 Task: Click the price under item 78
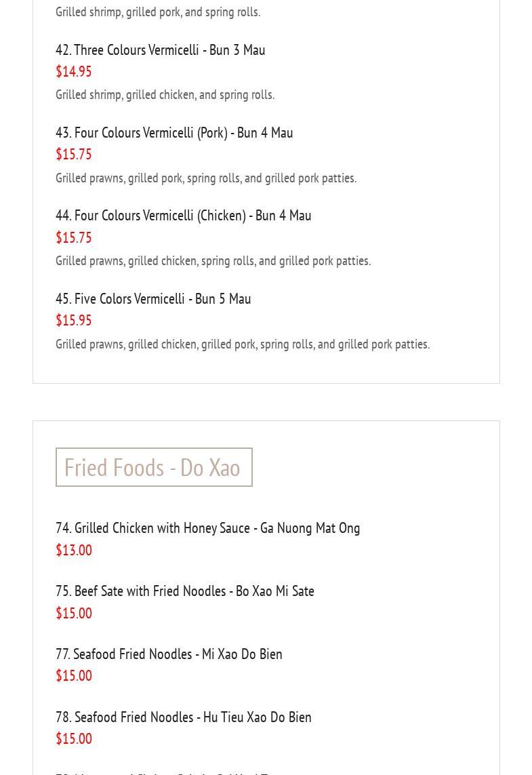click(73, 738)
